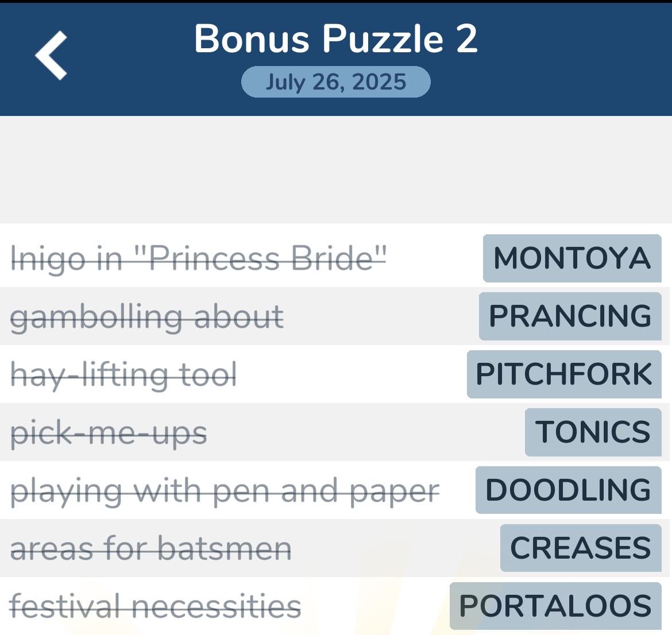The image size is (672, 635).
Task: Select the PRANCING answer tile
Action: coord(570,316)
